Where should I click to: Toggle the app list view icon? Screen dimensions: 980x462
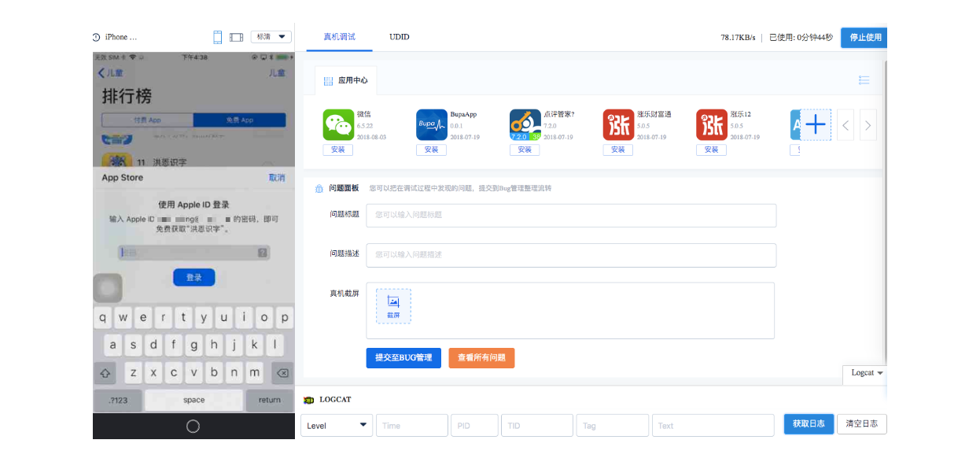coord(864,80)
